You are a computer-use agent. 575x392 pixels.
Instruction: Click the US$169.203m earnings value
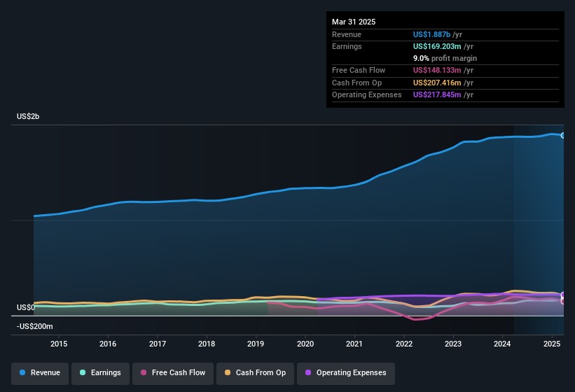click(x=437, y=46)
